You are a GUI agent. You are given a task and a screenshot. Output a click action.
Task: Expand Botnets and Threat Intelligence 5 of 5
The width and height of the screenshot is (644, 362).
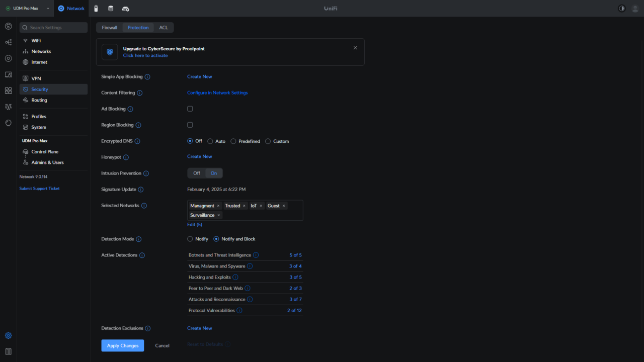295,255
